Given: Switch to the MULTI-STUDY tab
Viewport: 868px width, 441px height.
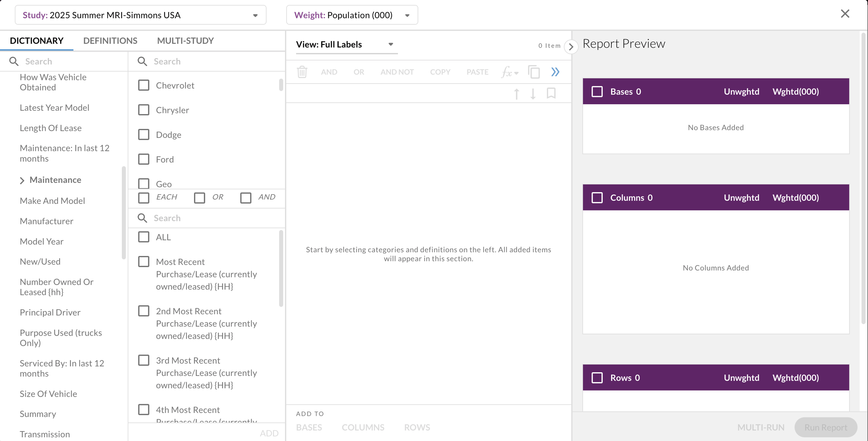Looking at the screenshot, I should pyautogui.click(x=185, y=40).
